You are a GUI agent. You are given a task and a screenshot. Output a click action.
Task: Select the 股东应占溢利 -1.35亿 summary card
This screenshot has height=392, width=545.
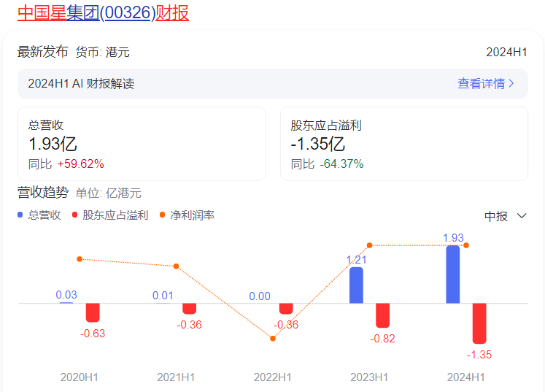404,144
